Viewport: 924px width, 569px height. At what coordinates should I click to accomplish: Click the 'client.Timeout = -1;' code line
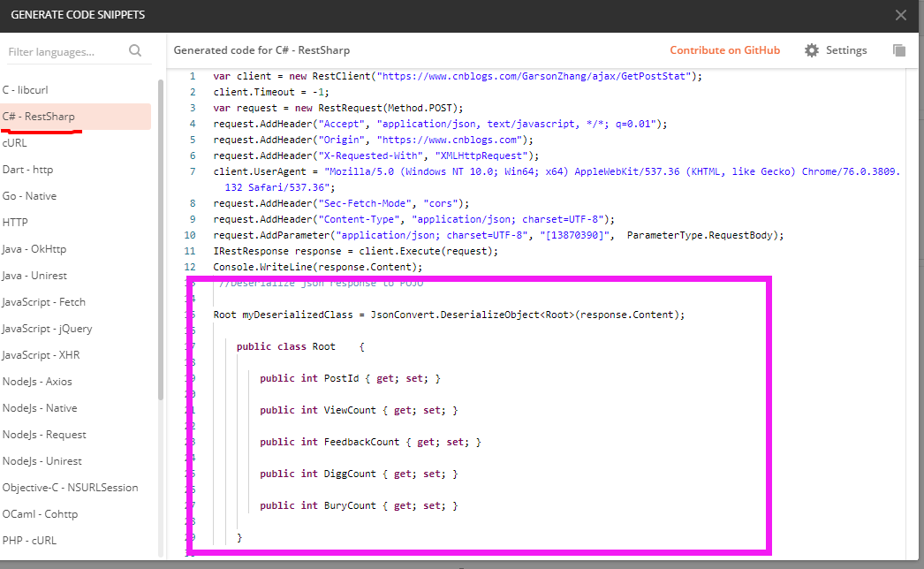[x=271, y=92]
